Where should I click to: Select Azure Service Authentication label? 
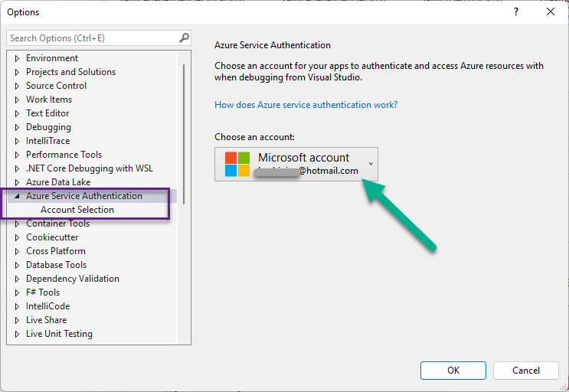pos(84,196)
